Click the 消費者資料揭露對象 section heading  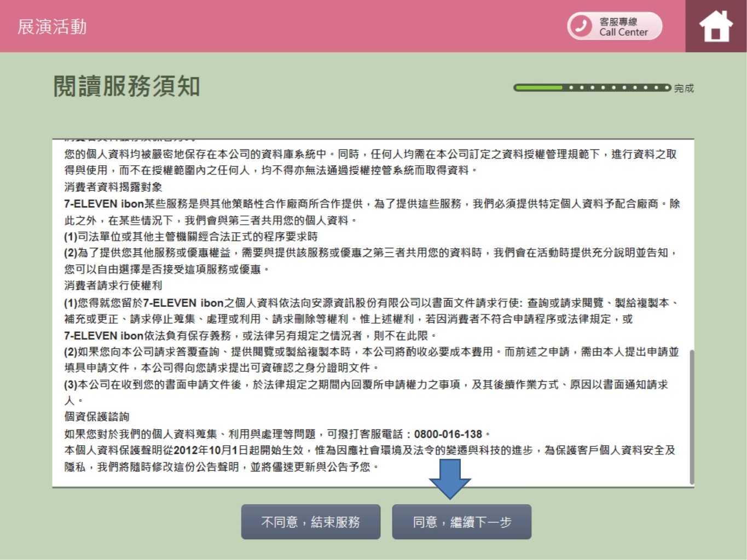click(113, 187)
